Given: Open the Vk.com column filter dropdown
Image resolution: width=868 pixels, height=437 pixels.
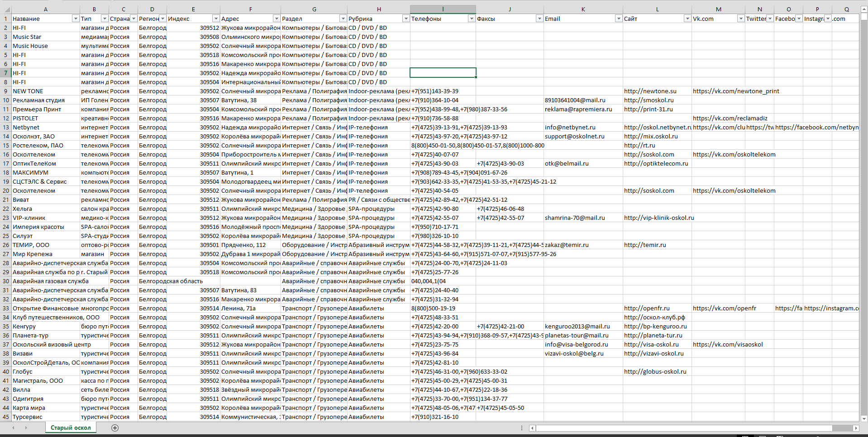Looking at the screenshot, I should tap(741, 19).
